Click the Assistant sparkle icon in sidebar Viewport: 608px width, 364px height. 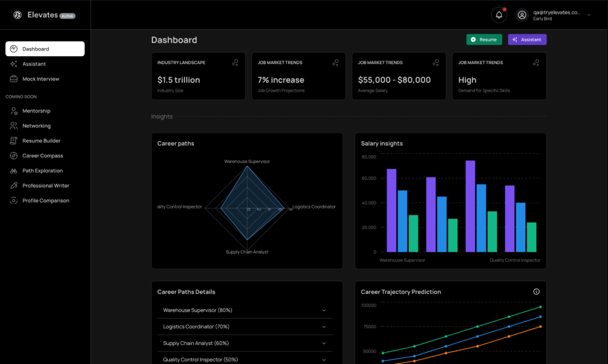(x=14, y=64)
